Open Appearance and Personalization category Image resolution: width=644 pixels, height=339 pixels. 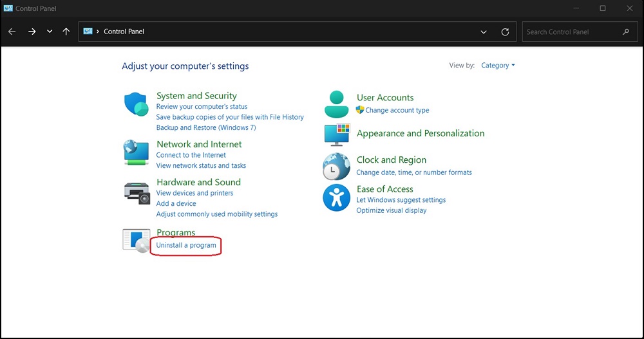tap(421, 133)
